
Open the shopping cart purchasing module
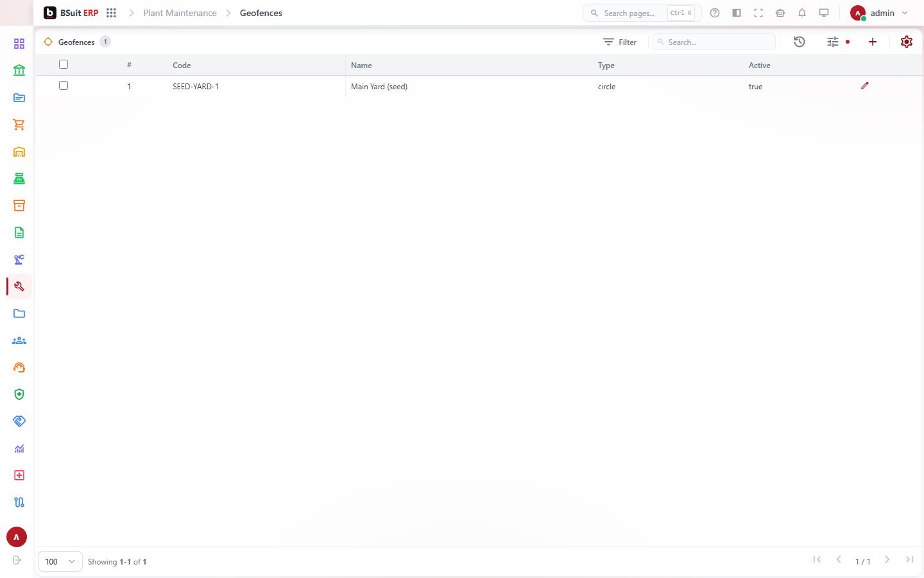coord(19,125)
